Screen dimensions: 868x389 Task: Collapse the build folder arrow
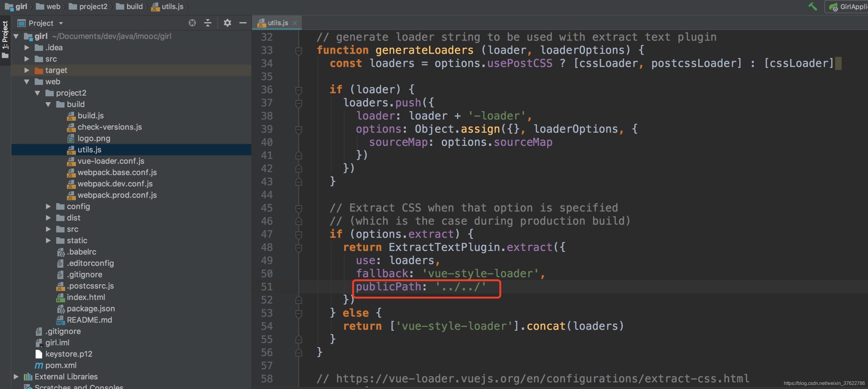[48, 104]
